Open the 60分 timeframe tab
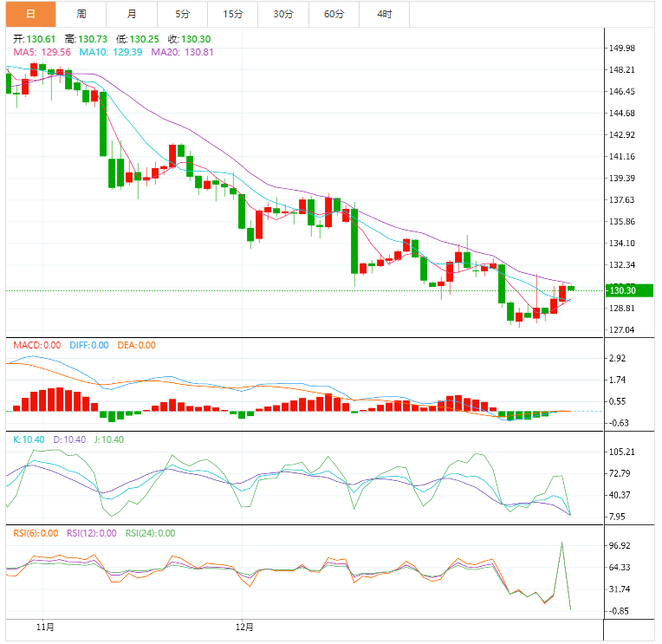This screenshot has width=662, height=644. click(334, 14)
